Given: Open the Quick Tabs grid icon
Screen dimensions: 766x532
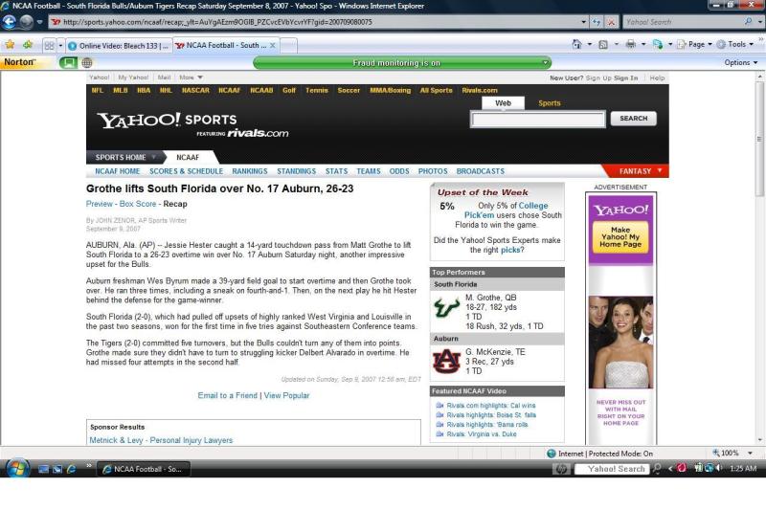Looking at the screenshot, I should (x=50, y=45).
